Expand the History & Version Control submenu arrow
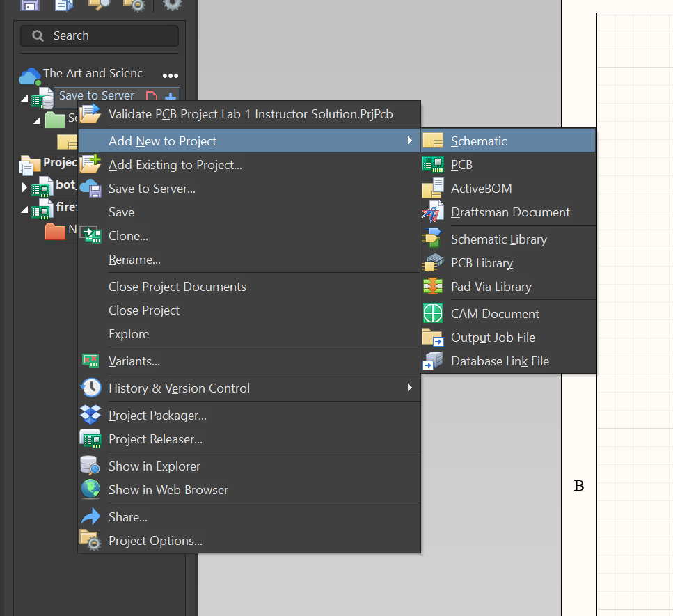Image resolution: width=673 pixels, height=616 pixels. pos(409,388)
